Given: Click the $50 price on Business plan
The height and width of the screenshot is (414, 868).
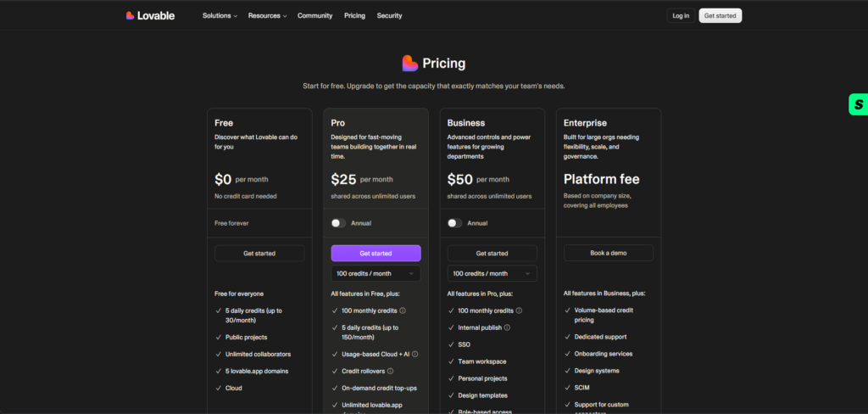Looking at the screenshot, I should (460, 180).
